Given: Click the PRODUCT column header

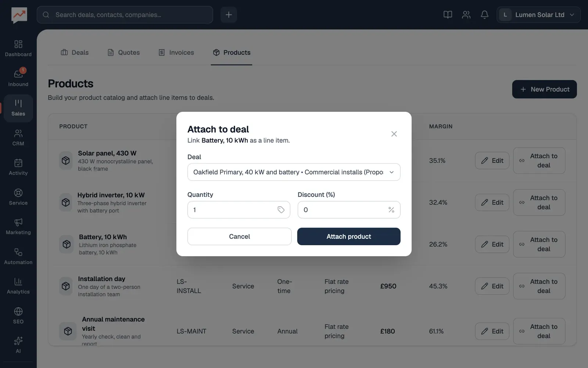Looking at the screenshot, I should [73, 126].
